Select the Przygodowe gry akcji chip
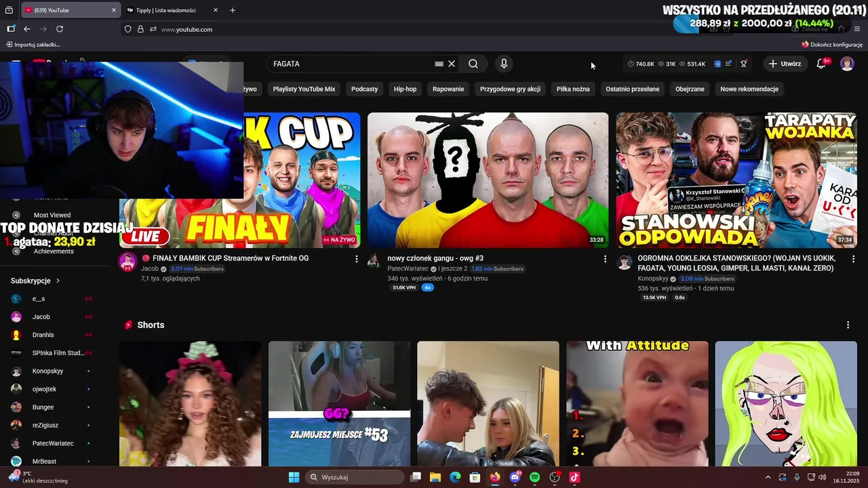The width and height of the screenshot is (868, 488). coord(510,89)
